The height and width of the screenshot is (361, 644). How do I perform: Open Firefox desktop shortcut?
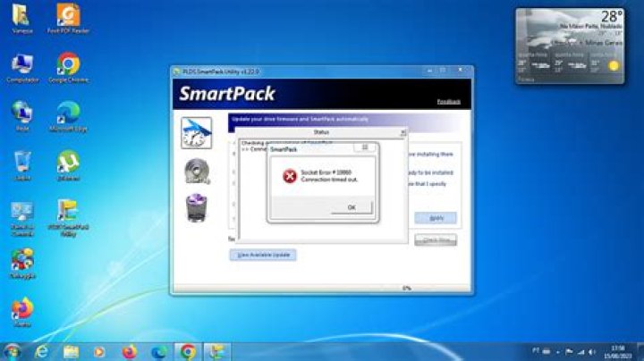[21, 309]
